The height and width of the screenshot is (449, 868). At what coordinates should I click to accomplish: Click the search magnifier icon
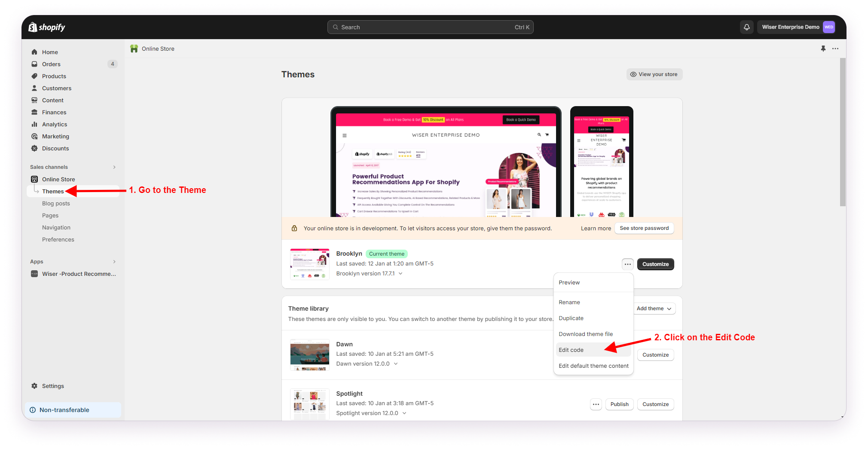point(335,27)
